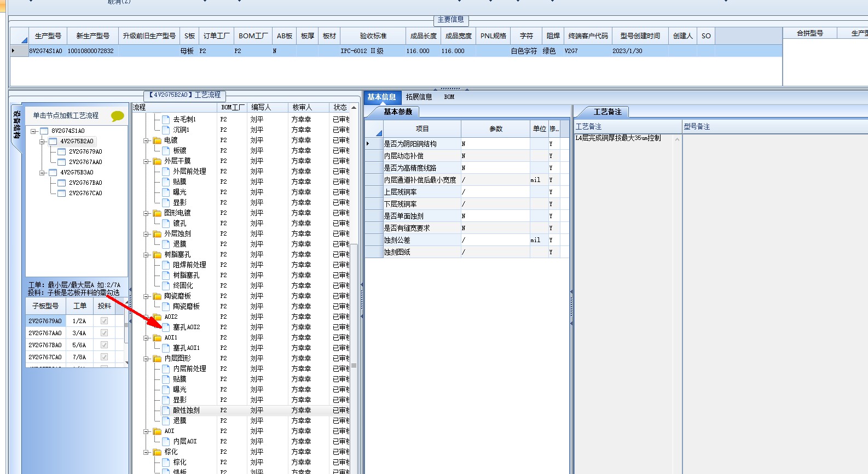This screenshot has width=868, height=474.
Task: Click the 陶瓷磨板 folder icon
Action: 158,296
